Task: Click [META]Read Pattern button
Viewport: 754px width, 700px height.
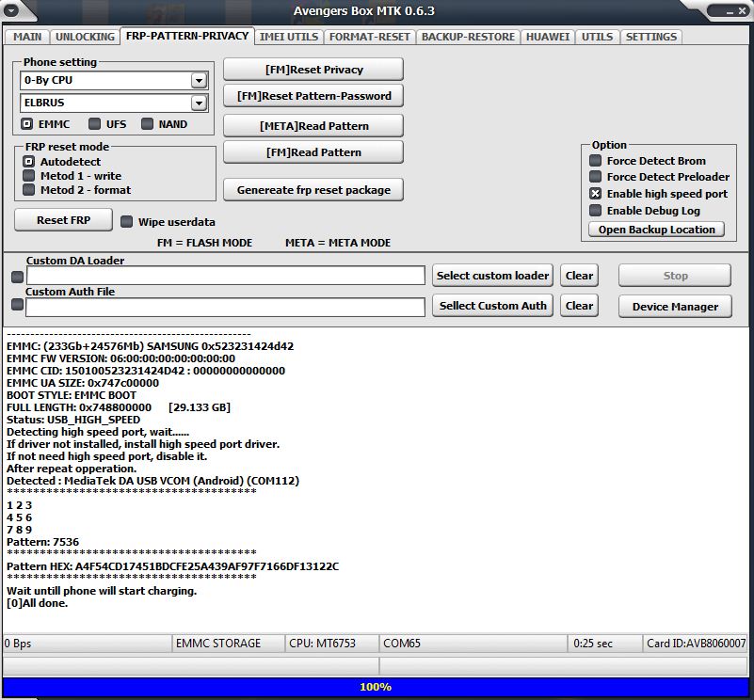Action: coord(313,126)
